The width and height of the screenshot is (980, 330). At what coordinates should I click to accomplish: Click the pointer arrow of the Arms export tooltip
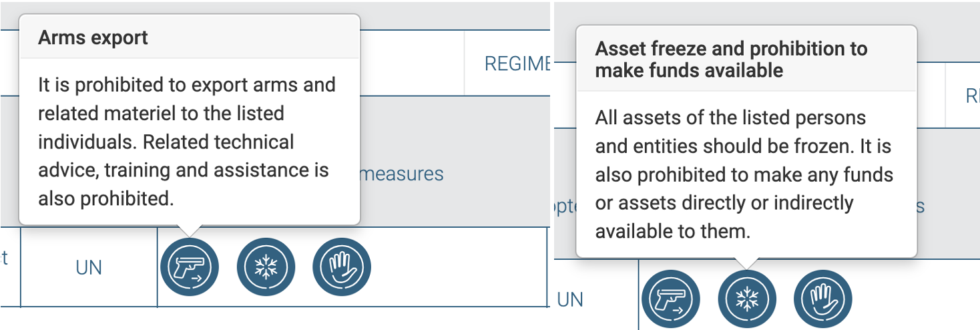pos(190,230)
